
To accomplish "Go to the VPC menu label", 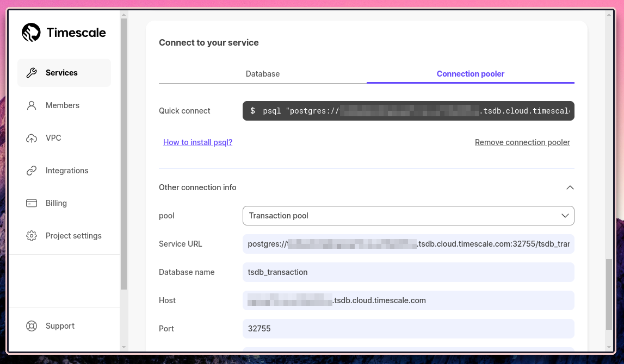I will pos(53,138).
